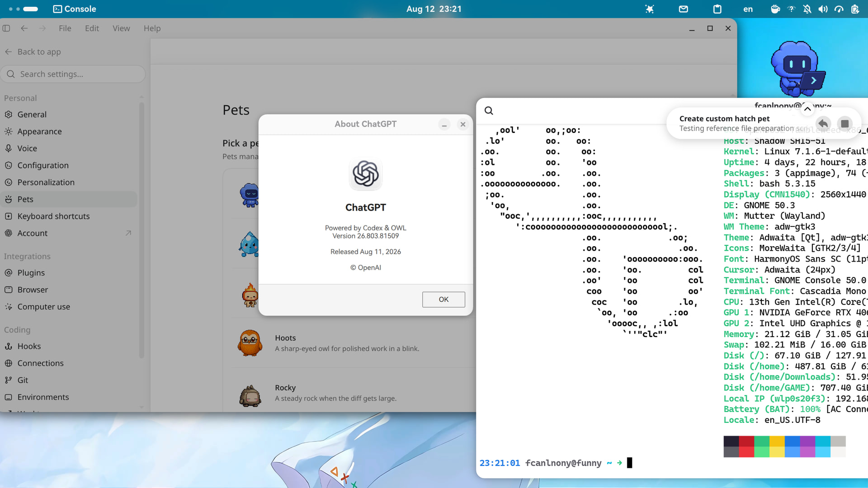This screenshot has height=488, width=868.
Task: Open the View menu
Action: [121, 28]
